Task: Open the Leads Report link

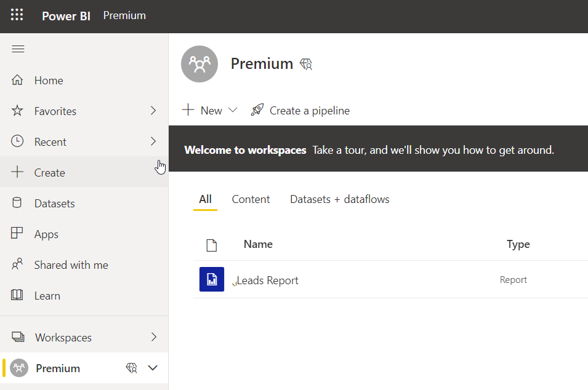Action: point(268,281)
